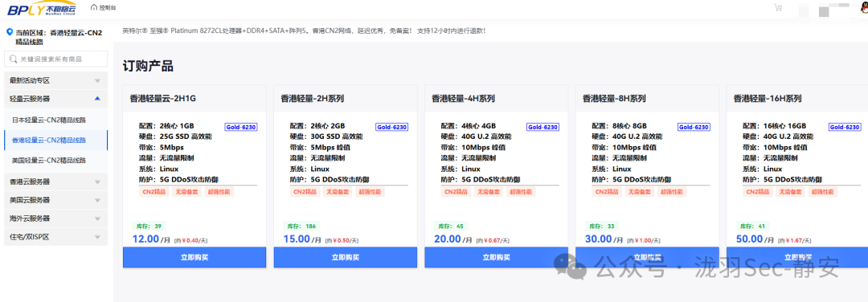Focus the 关键词搜索所有商品 search field
Viewport: 868px width, 302px height.
click(x=55, y=59)
